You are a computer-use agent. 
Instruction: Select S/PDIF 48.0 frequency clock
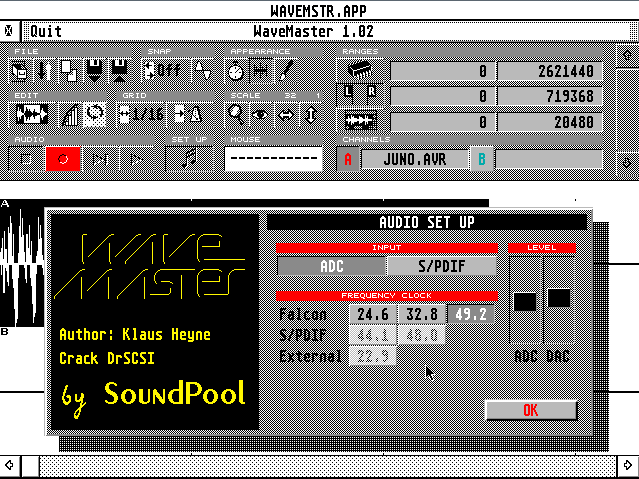(422, 335)
